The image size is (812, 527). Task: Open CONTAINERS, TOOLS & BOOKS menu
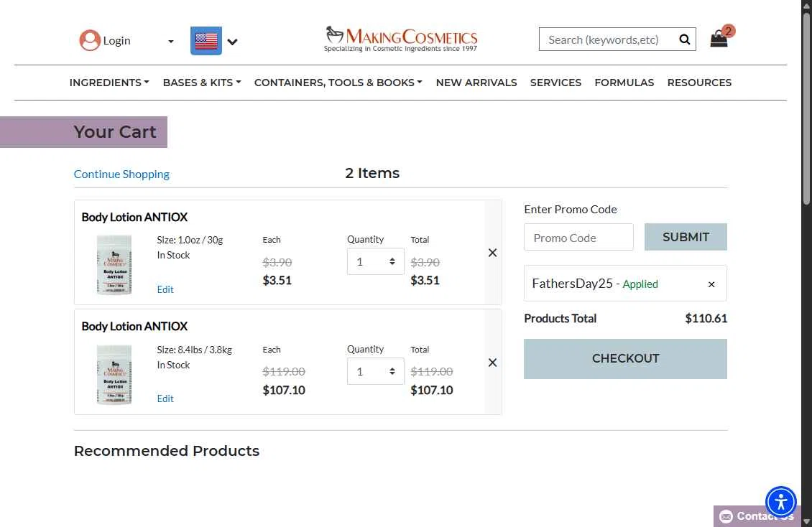338,83
